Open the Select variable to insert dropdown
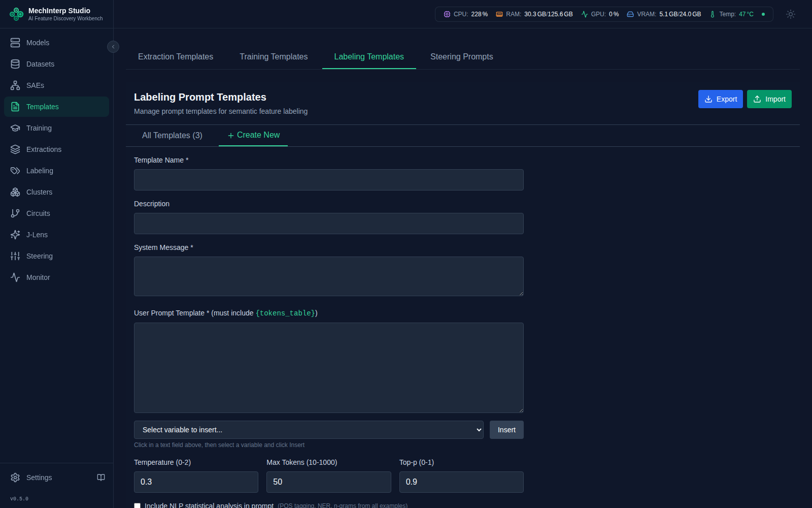This screenshot has width=812, height=508. click(309, 430)
